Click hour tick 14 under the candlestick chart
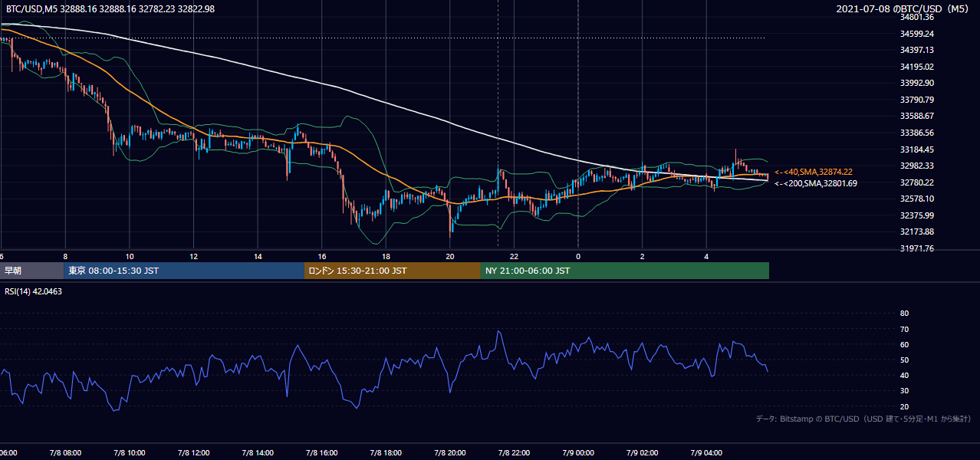 [258, 257]
